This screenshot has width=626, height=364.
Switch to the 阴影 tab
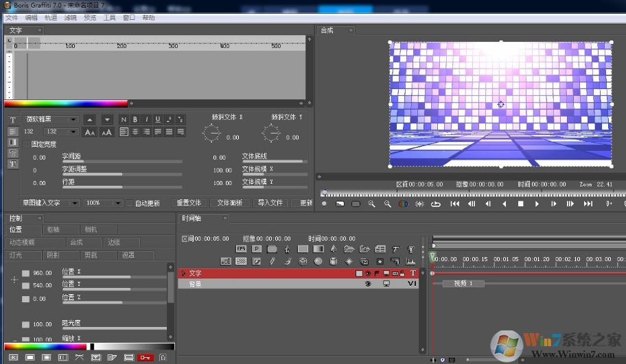(x=53, y=254)
